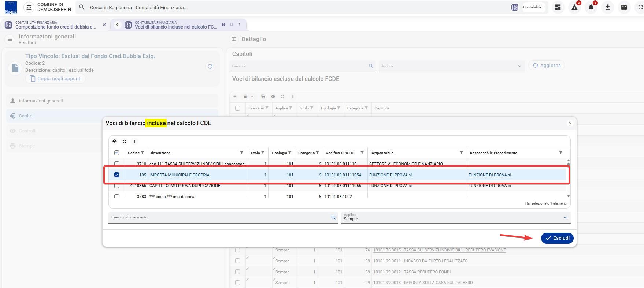Open the downloads icon in top bar

(x=607, y=7)
